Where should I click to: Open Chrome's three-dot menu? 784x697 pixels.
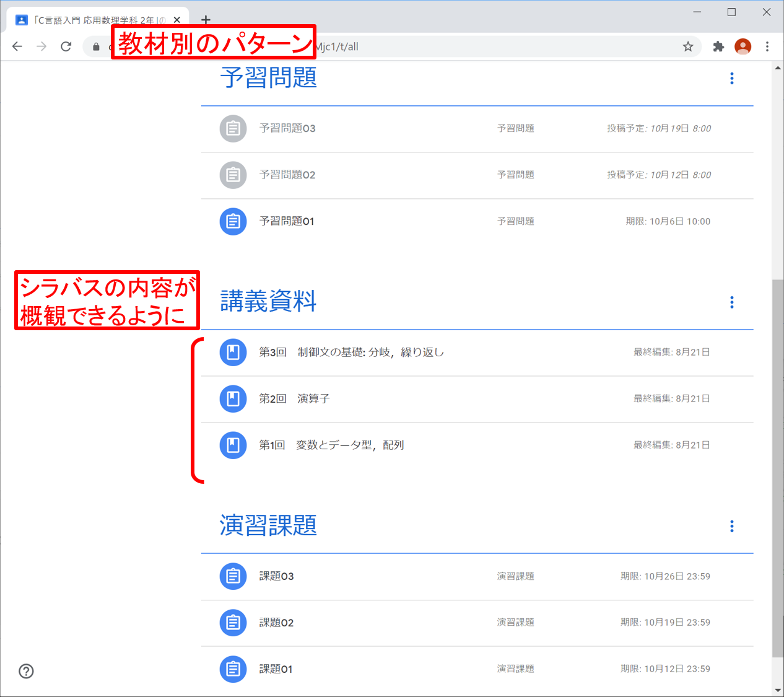click(767, 46)
